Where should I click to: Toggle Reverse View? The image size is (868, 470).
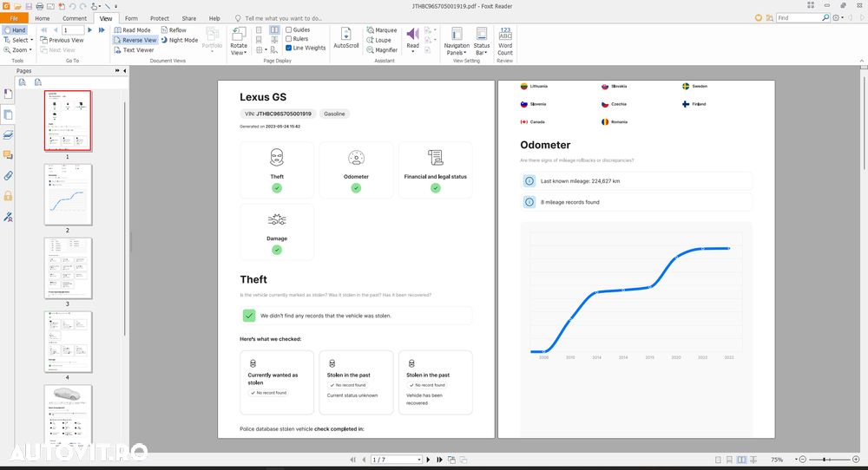click(135, 40)
